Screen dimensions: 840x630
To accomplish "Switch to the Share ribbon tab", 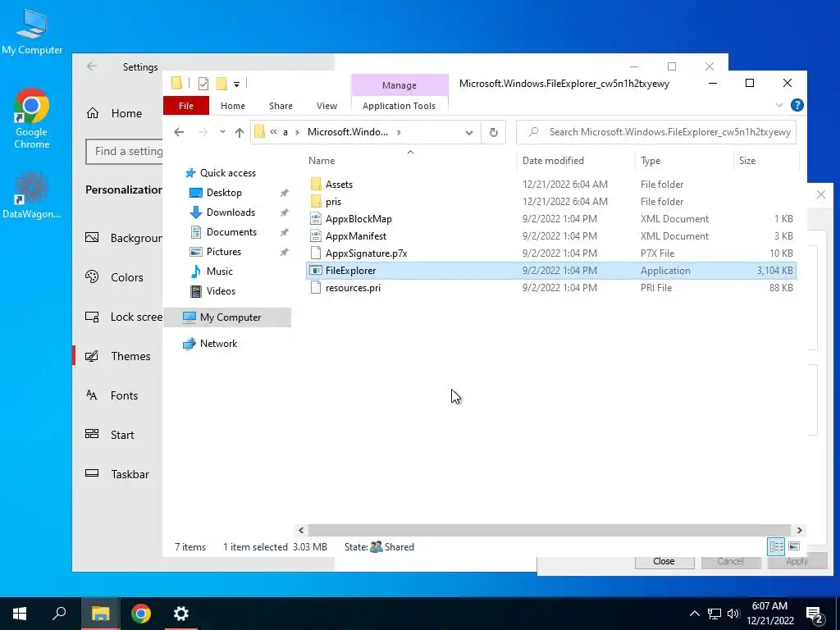I will [281, 106].
